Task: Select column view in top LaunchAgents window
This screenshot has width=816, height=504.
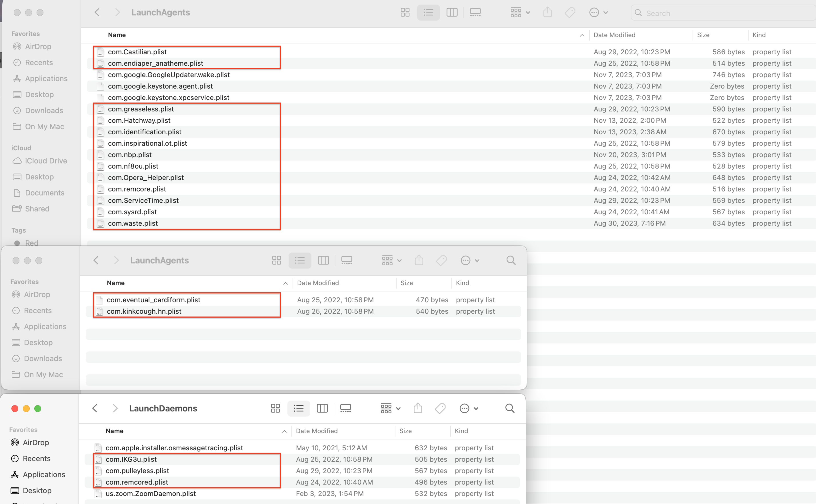Action: pyautogui.click(x=452, y=13)
